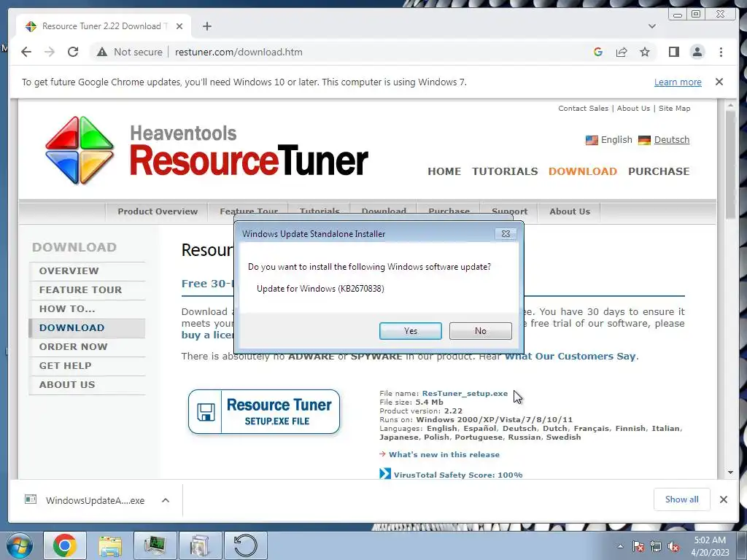
Task: Select the Resource Tuner 2.22 Download tab
Action: pyautogui.click(x=104, y=26)
